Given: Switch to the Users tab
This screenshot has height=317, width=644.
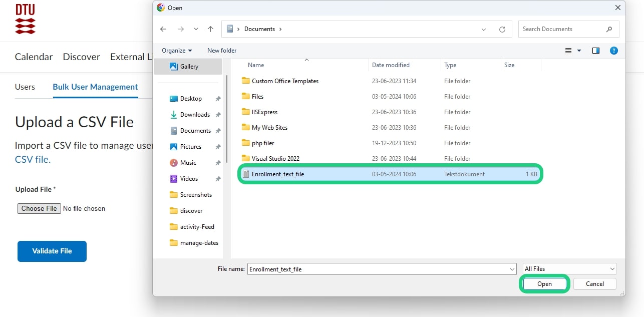Looking at the screenshot, I should tap(25, 87).
